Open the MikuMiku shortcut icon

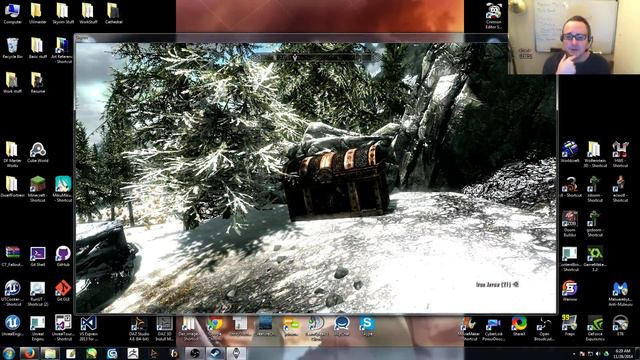[x=63, y=189]
